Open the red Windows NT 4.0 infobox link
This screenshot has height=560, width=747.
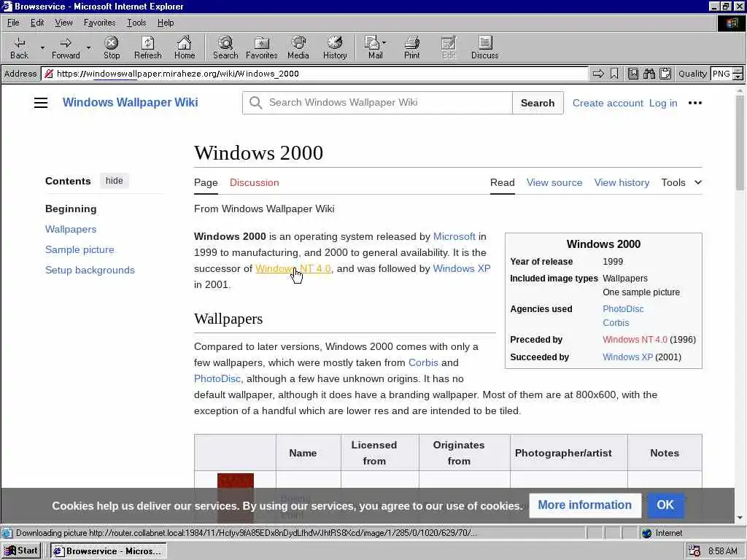click(635, 340)
